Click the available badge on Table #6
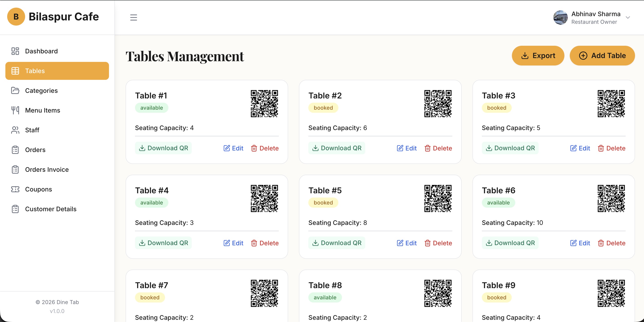Viewport: 644px width, 322px height. pyautogui.click(x=498, y=202)
